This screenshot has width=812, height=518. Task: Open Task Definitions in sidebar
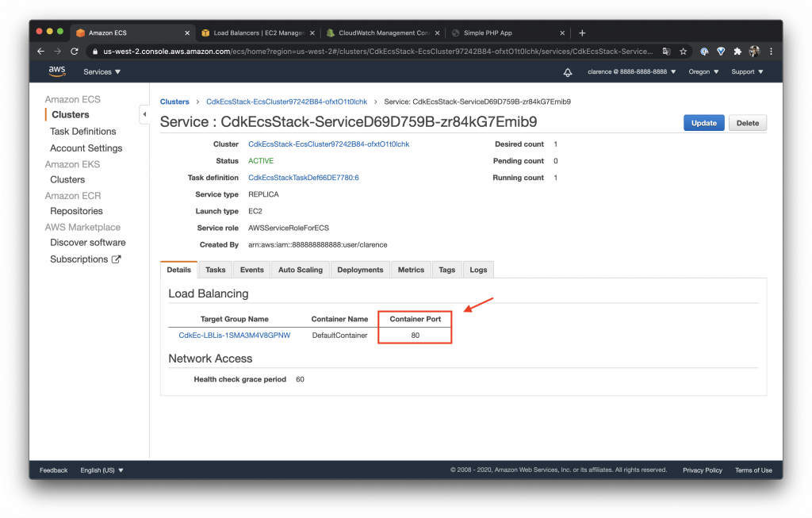click(x=82, y=132)
